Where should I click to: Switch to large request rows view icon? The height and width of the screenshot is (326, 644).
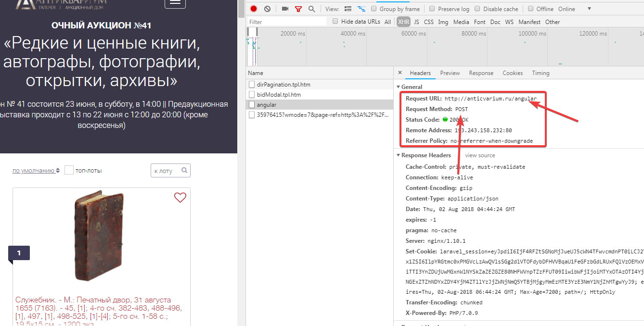348,8
